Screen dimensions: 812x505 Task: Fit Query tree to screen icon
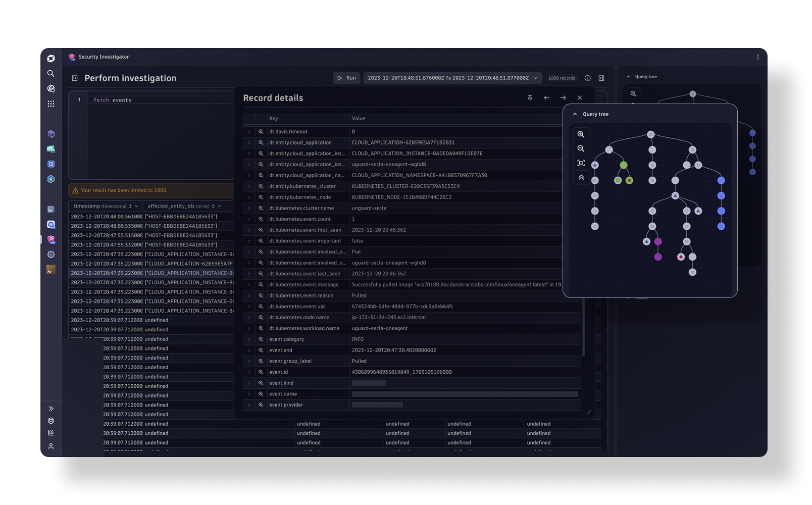581,163
